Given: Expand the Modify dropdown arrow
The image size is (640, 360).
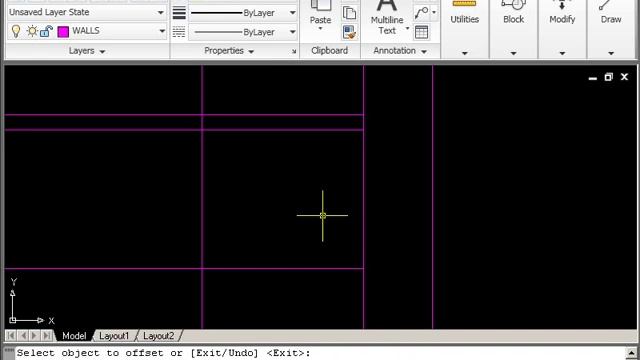Looking at the screenshot, I should 562,53.
